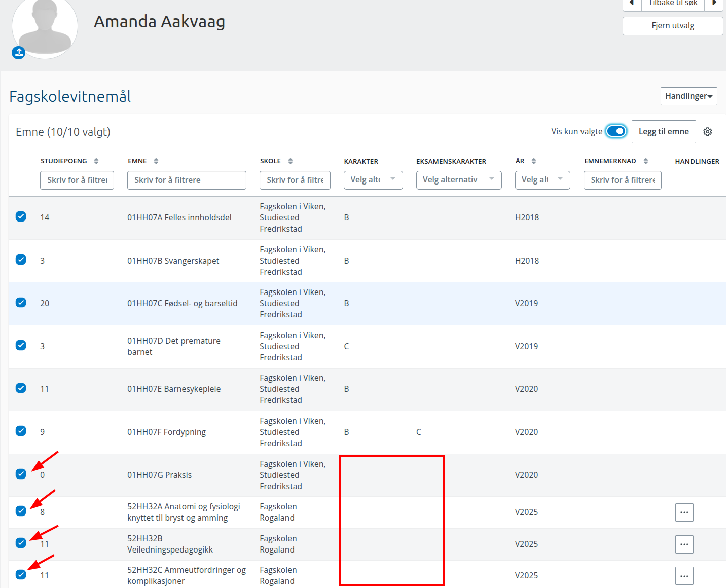Sort by Studiepoeng column arrows

click(x=96, y=161)
